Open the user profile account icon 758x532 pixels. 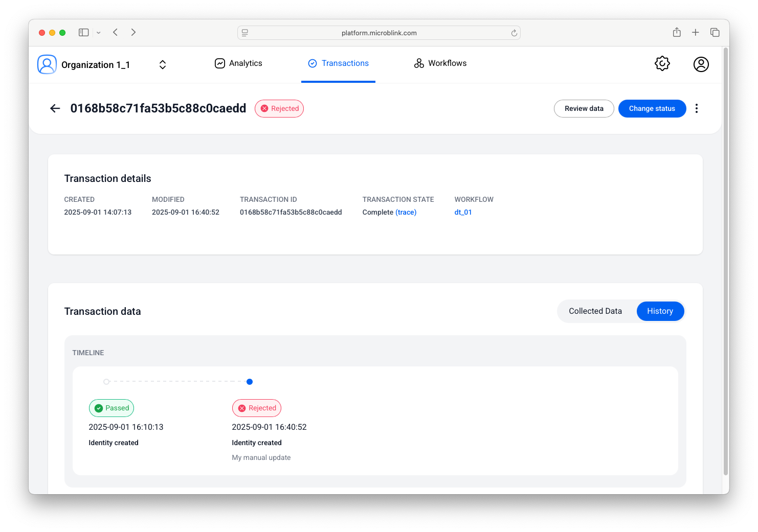pyautogui.click(x=701, y=64)
